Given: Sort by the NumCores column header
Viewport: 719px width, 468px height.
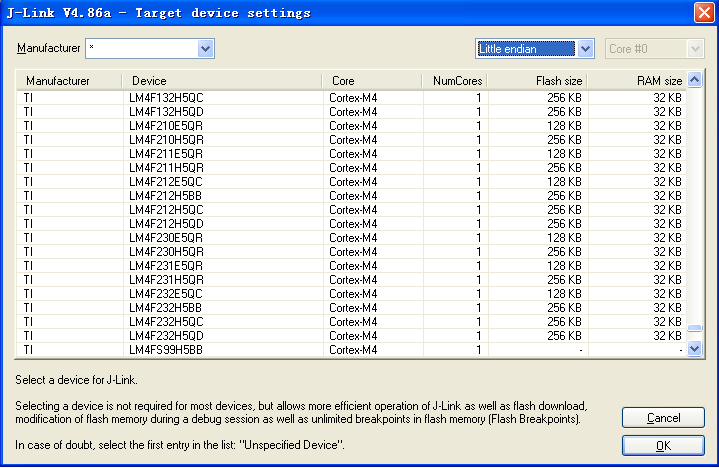Looking at the screenshot, I should (x=454, y=81).
